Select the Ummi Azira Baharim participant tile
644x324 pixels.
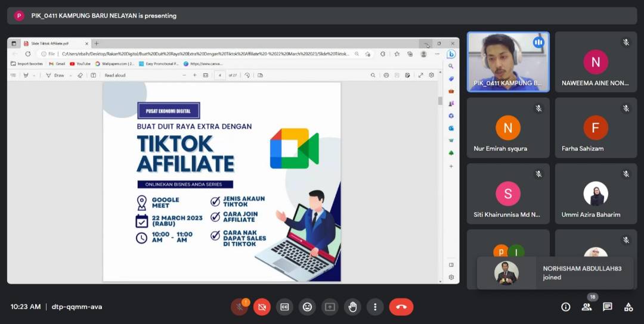[596, 194]
